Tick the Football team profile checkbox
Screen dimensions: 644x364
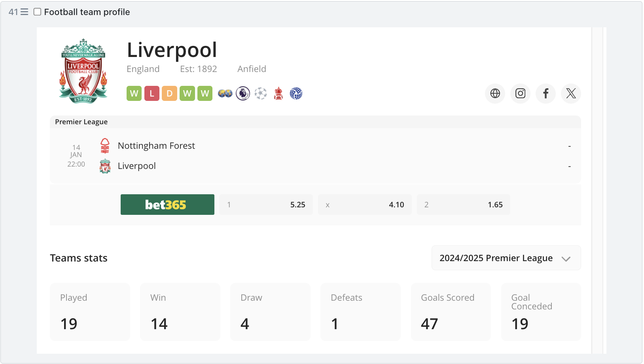coord(37,12)
